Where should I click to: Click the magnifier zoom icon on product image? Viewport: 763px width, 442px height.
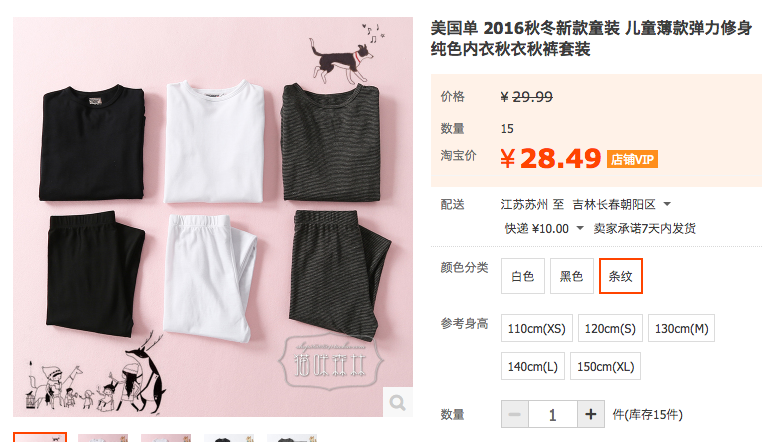coord(398,402)
